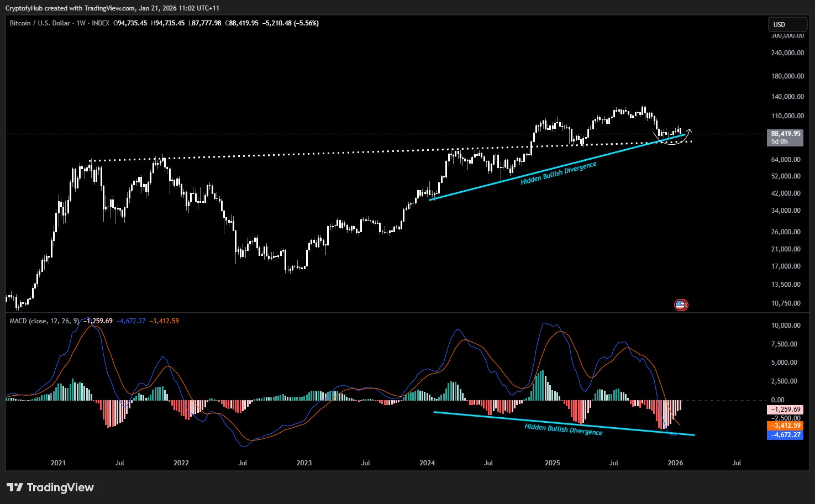Click the MACD (close, 12, 26, 9) legend
815x504 pixels.
tap(44, 321)
